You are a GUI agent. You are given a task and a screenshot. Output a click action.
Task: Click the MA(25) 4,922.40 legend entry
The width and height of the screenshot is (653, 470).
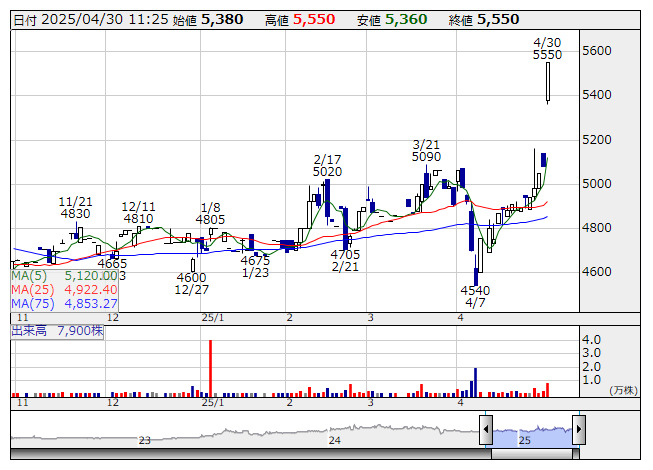65,290
